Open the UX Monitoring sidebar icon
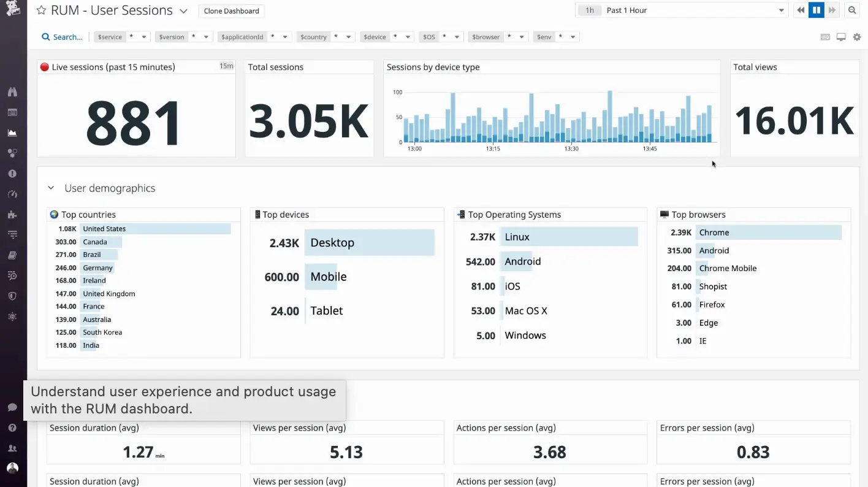 (x=12, y=316)
